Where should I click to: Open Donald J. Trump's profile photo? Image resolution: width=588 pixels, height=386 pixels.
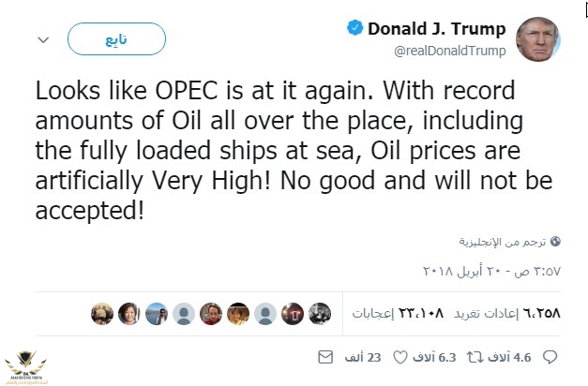[542, 37]
